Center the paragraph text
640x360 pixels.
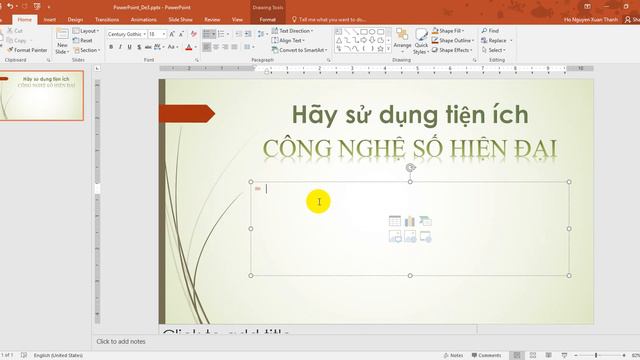click(216, 47)
